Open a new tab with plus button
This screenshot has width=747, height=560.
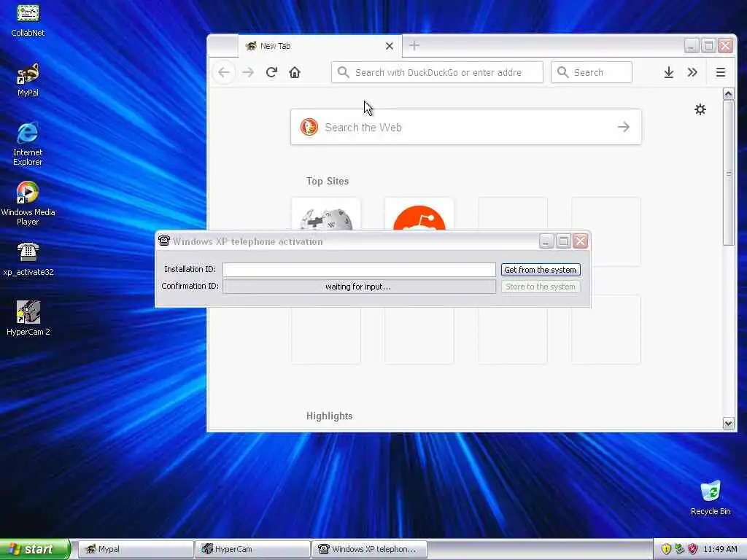click(414, 46)
